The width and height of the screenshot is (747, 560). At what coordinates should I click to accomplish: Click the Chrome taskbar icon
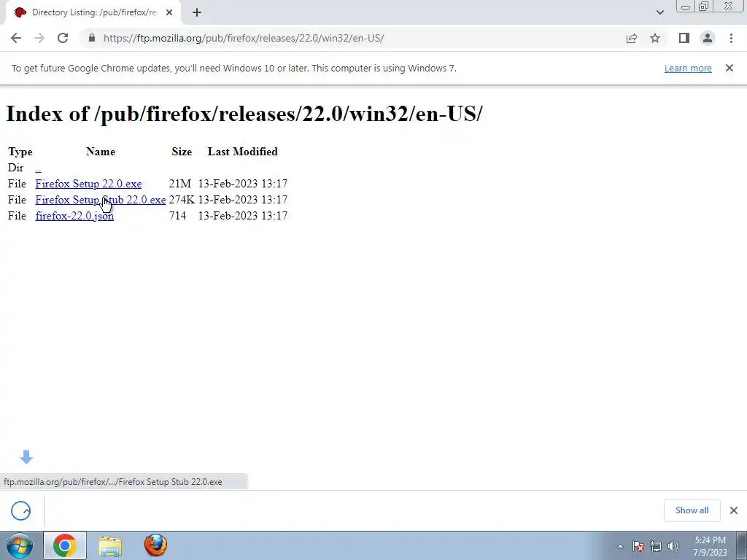point(65,545)
